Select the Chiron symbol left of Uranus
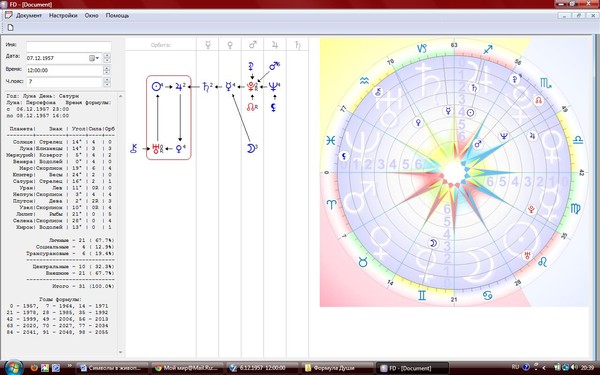Viewport: 600px width, 375px height. (x=133, y=148)
